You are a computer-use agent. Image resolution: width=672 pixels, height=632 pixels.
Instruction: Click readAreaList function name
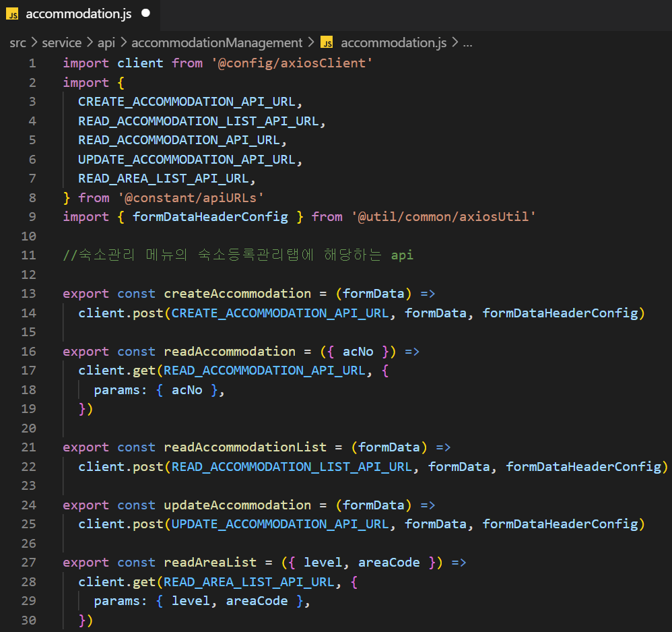click(210, 563)
